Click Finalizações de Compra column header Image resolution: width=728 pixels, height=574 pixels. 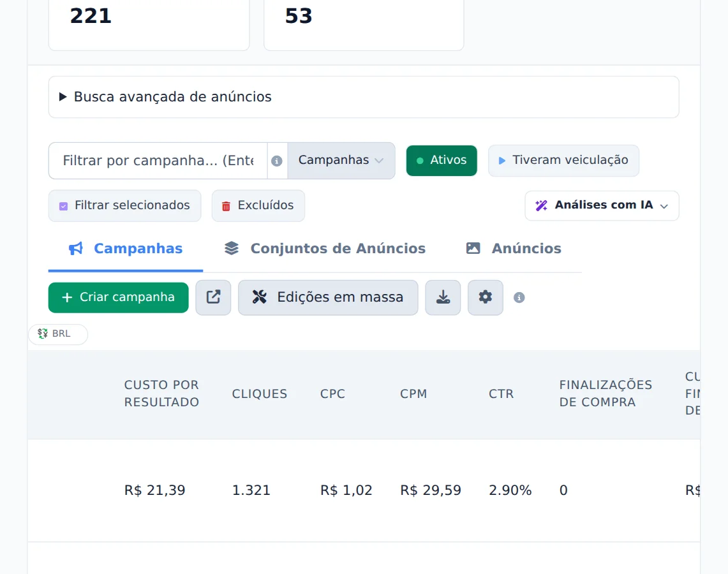click(x=605, y=394)
